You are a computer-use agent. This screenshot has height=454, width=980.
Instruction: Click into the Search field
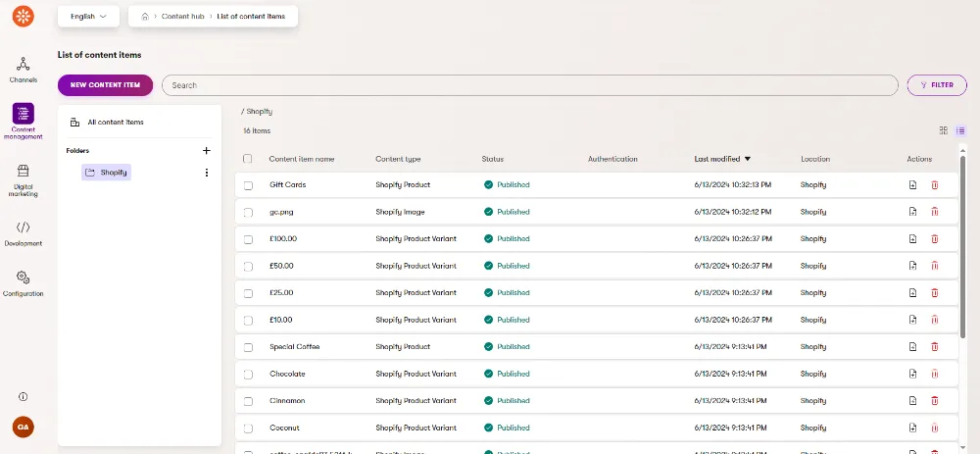[529, 85]
